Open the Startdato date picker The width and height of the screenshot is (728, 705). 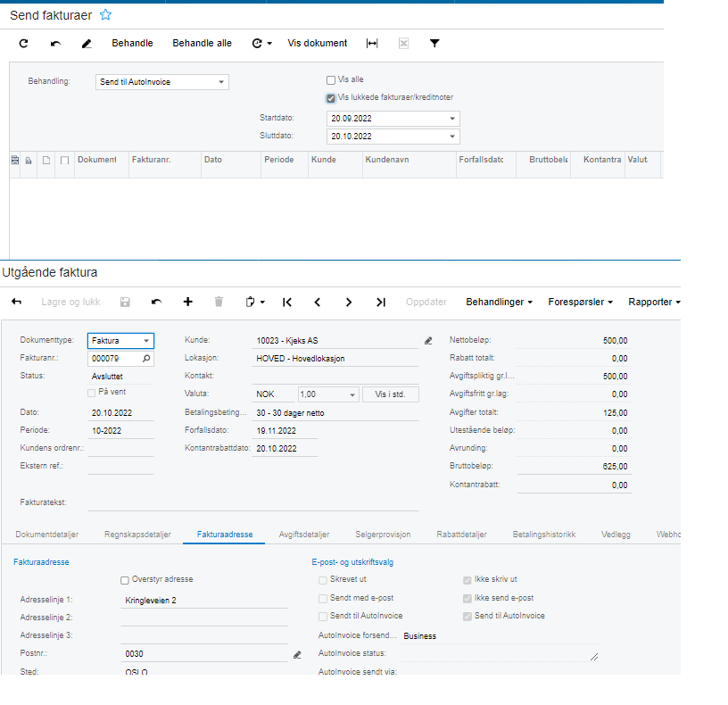pos(452,119)
